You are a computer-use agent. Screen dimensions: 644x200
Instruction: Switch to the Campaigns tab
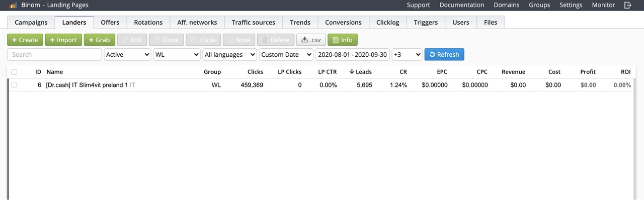point(31,22)
